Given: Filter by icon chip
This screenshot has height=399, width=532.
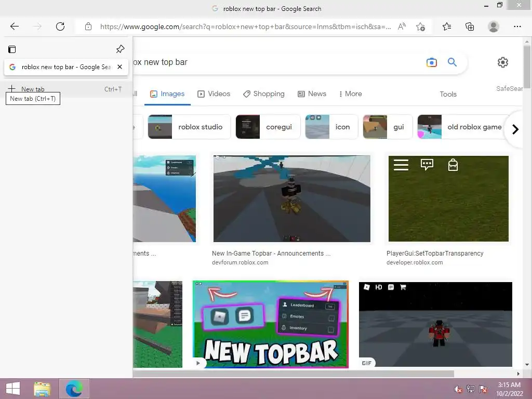Looking at the screenshot, I should click(331, 127).
